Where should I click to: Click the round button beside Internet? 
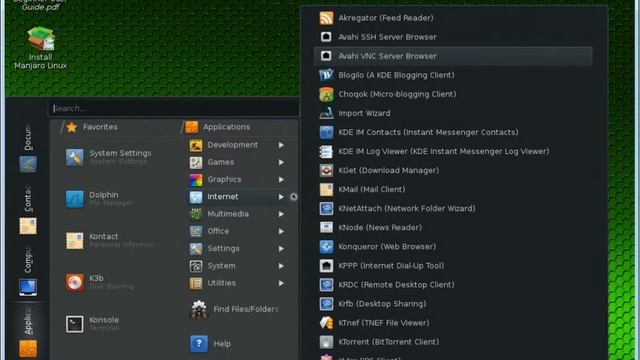click(293, 197)
